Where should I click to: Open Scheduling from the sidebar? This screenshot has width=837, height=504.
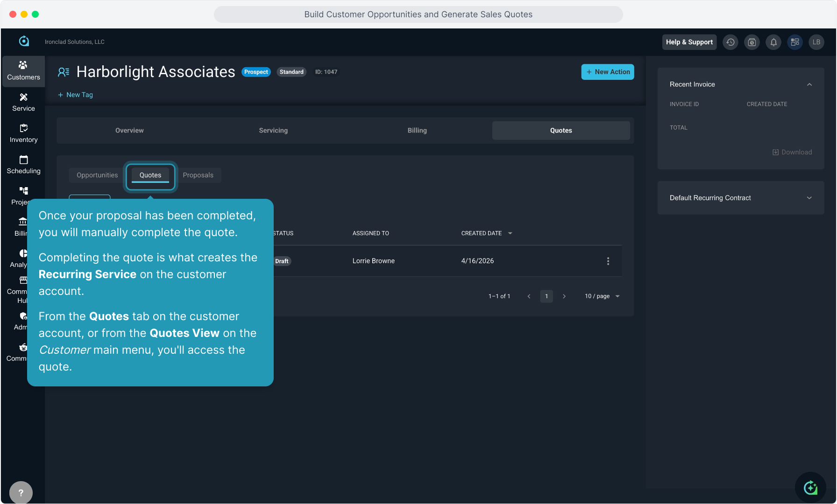tap(23, 165)
